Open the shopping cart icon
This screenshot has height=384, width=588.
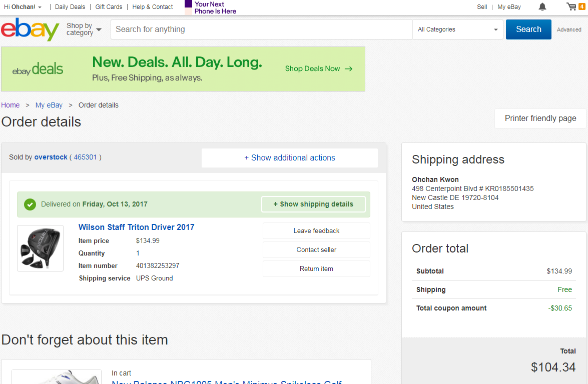(x=571, y=7)
